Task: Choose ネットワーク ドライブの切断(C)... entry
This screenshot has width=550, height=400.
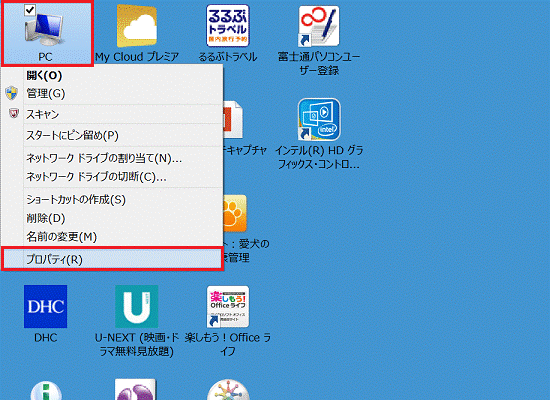Action: point(112,176)
